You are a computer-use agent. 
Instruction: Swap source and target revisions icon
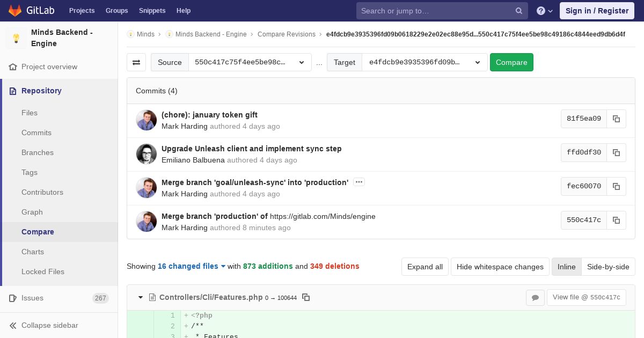coord(136,62)
